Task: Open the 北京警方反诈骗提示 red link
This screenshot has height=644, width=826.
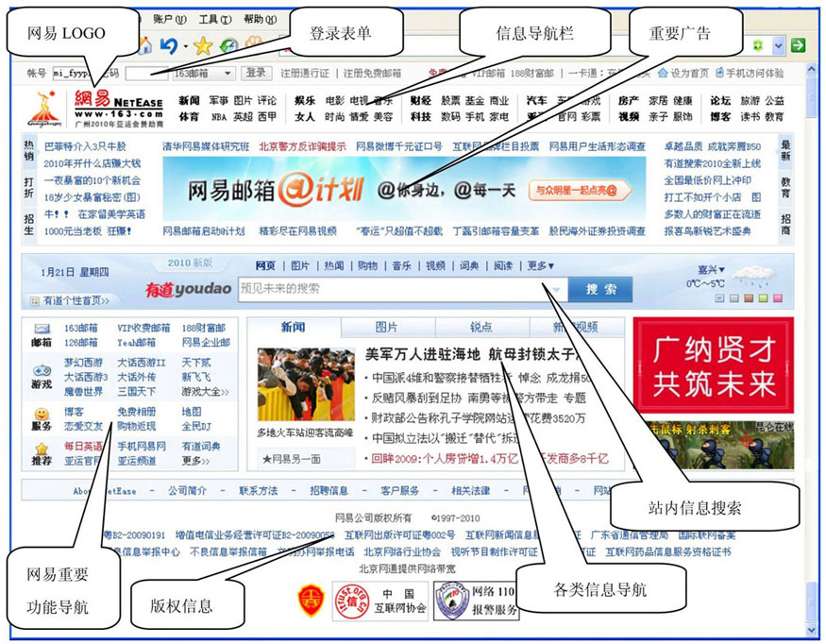Action: (302, 146)
